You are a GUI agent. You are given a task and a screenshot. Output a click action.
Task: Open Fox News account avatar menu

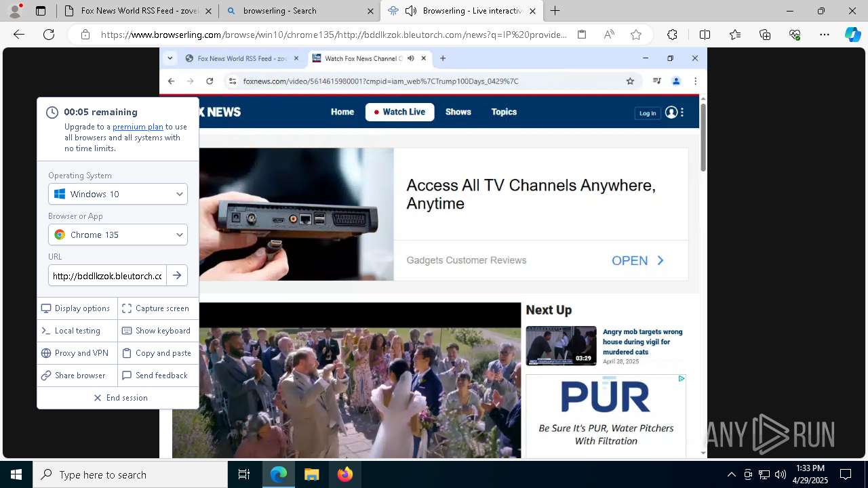click(x=671, y=113)
